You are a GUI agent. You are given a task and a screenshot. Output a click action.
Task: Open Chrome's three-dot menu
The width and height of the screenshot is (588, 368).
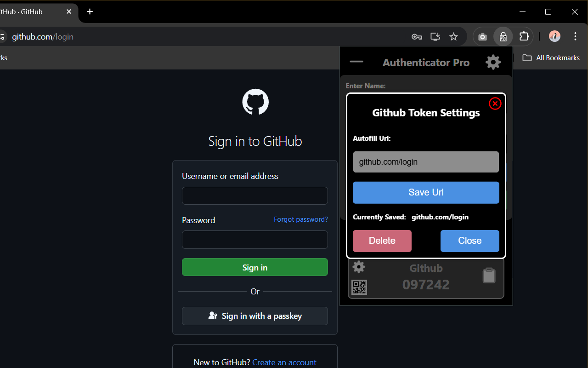click(x=575, y=36)
